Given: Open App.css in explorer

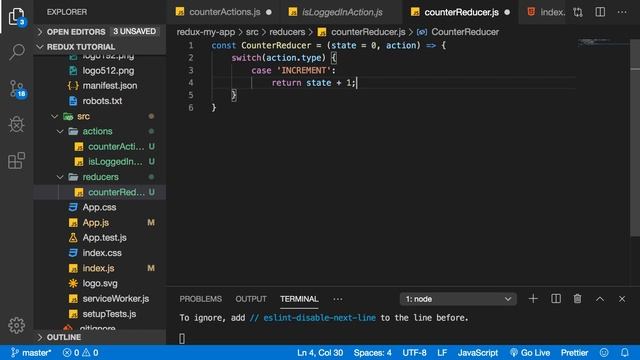Looking at the screenshot, I should pyautogui.click(x=100, y=207).
